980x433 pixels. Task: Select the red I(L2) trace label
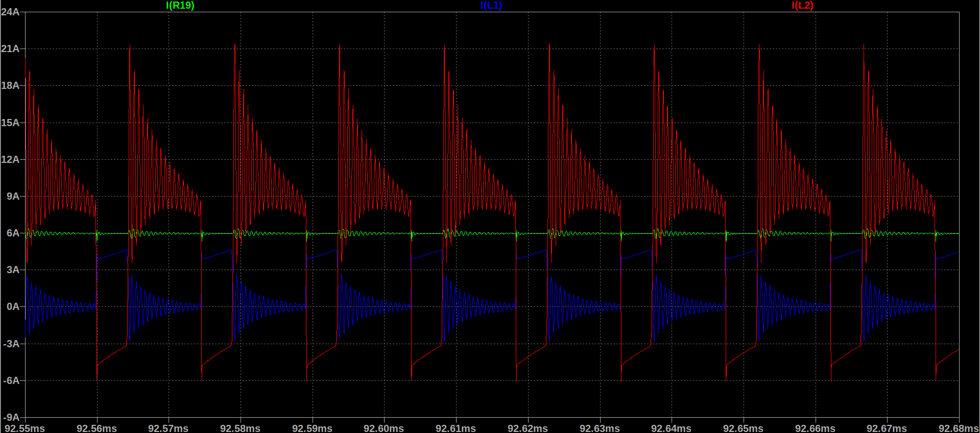pyautogui.click(x=802, y=6)
